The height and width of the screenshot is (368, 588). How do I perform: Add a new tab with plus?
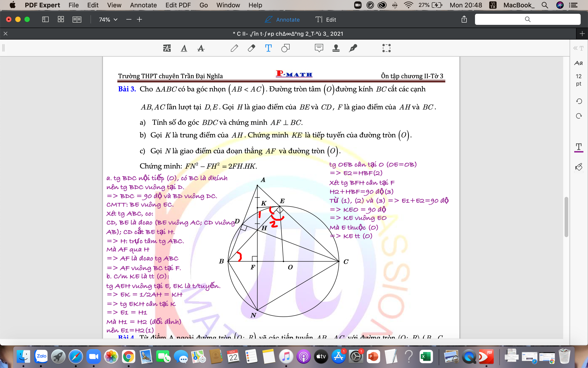point(582,34)
